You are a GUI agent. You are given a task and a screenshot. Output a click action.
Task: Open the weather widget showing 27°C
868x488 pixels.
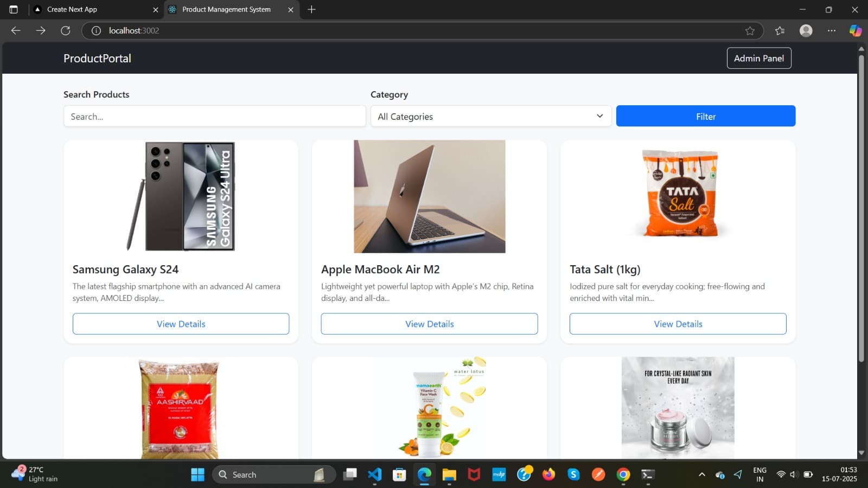pyautogui.click(x=35, y=474)
